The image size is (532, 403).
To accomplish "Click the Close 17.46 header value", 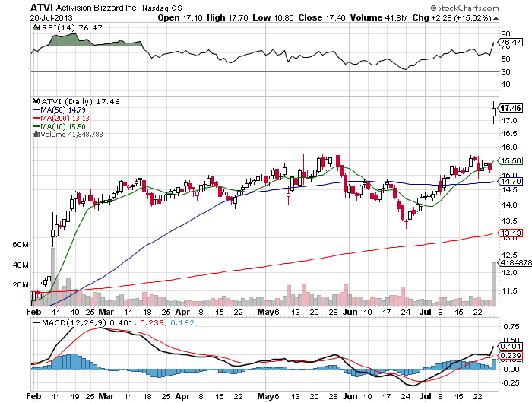I will (321, 17).
